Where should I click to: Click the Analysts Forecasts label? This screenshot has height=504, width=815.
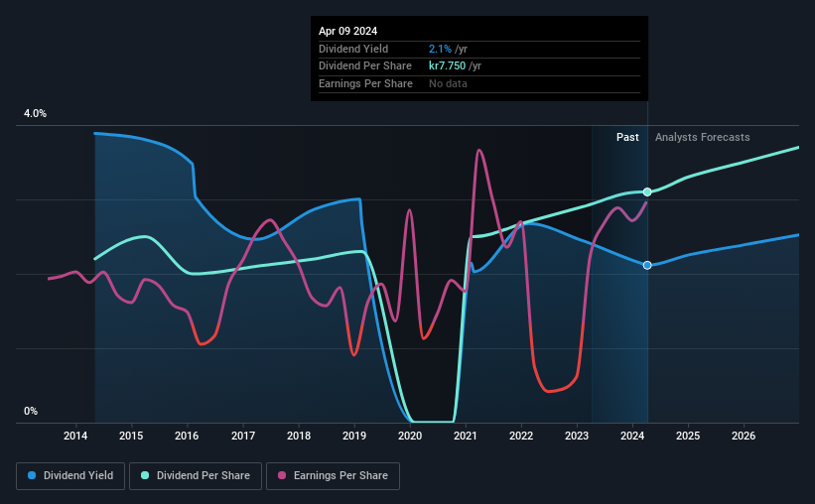click(x=702, y=137)
